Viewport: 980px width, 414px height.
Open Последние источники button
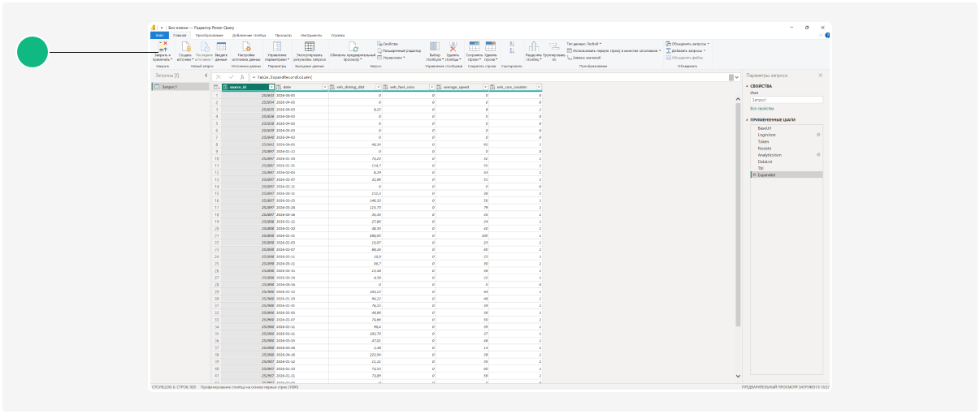pos(203,50)
